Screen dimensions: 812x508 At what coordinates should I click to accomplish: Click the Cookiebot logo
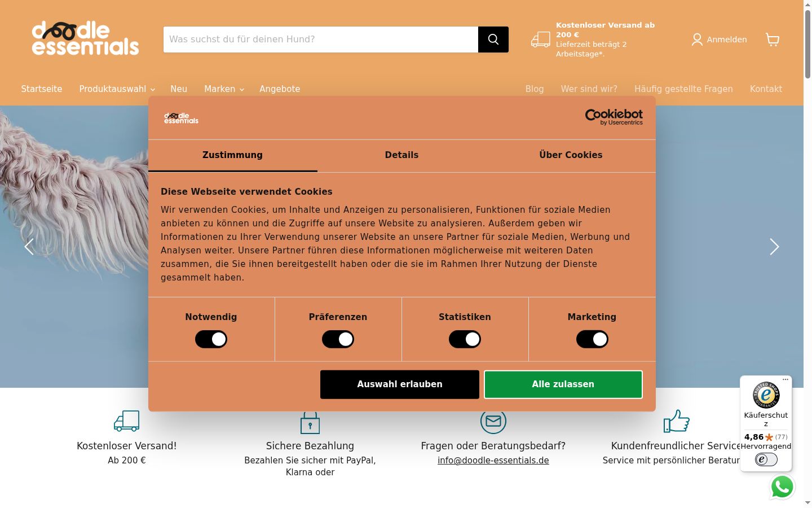[x=614, y=117]
